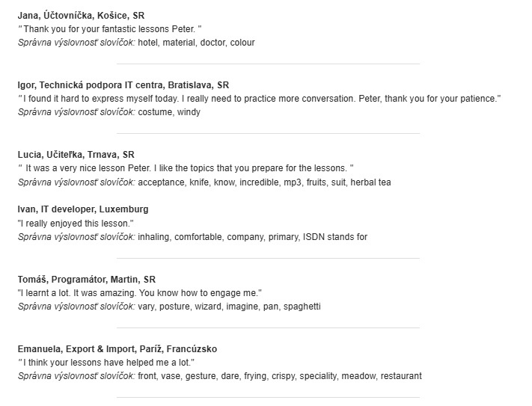
Task: Click the heading for Lucia, Učiteľka, Trnava
Action: pos(76,155)
